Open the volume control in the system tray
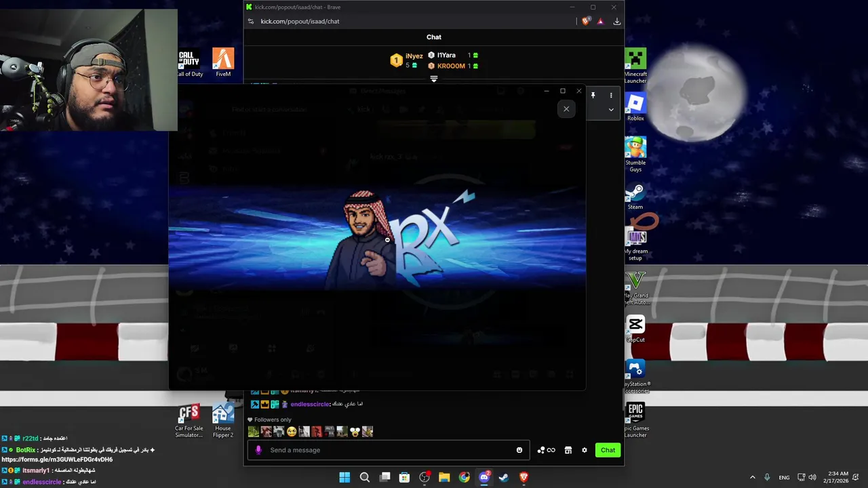 click(812, 477)
